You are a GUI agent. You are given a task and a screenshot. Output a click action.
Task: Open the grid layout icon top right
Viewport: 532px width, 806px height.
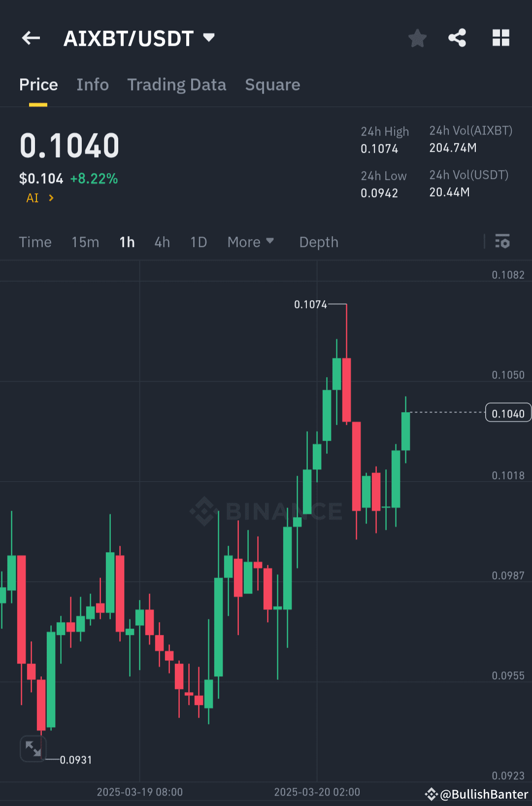(501, 38)
